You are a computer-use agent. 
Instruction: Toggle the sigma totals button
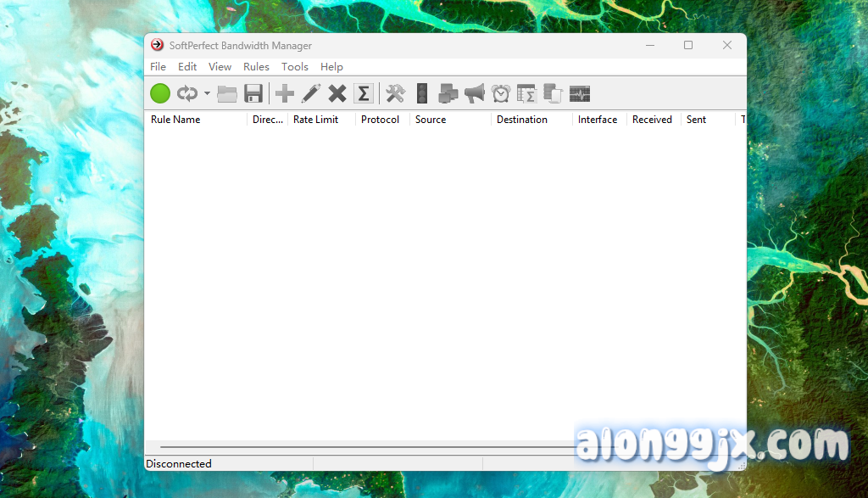(x=364, y=93)
